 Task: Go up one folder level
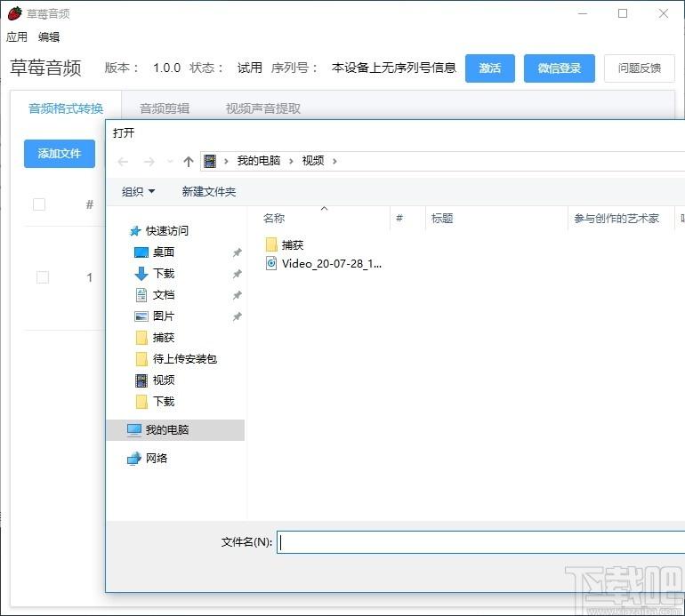pyautogui.click(x=189, y=162)
